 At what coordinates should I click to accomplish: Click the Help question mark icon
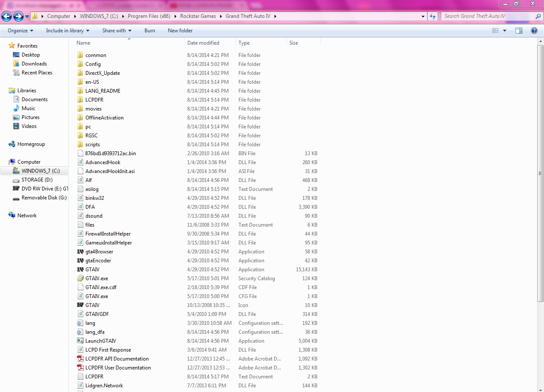click(534, 31)
